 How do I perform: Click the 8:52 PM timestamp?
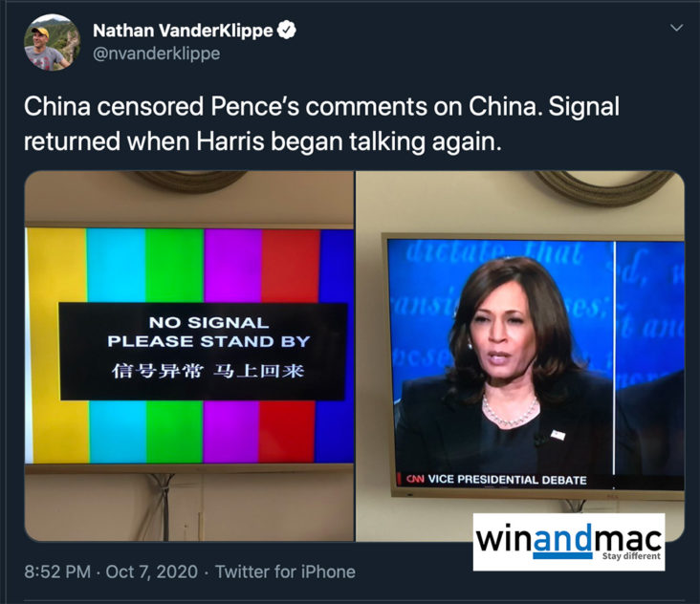[x=57, y=572]
